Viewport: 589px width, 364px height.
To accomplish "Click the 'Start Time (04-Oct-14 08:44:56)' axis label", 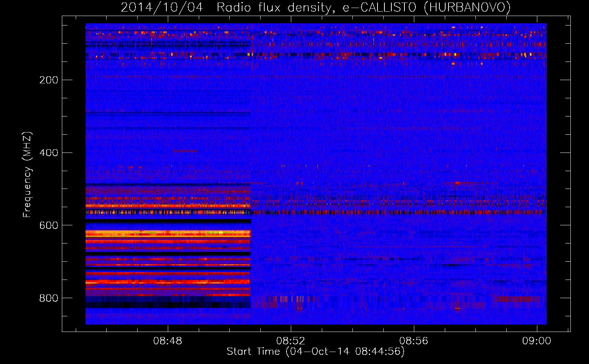I will click(316, 352).
